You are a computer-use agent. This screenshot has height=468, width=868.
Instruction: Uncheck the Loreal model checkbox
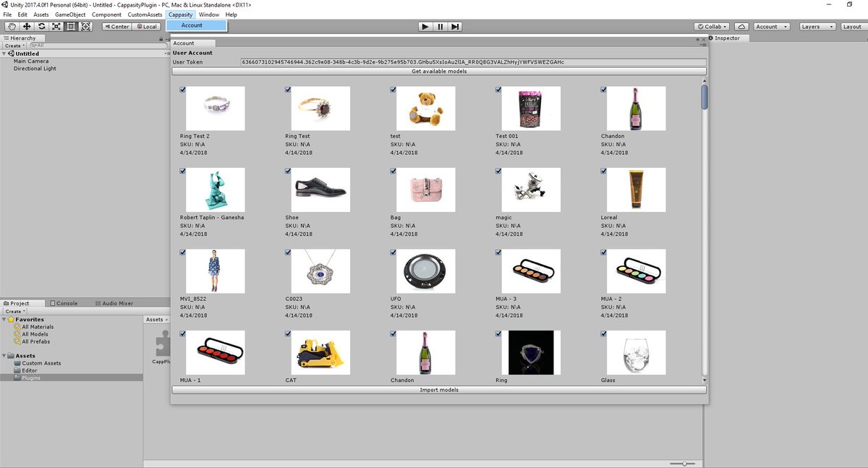click(604, 171)
